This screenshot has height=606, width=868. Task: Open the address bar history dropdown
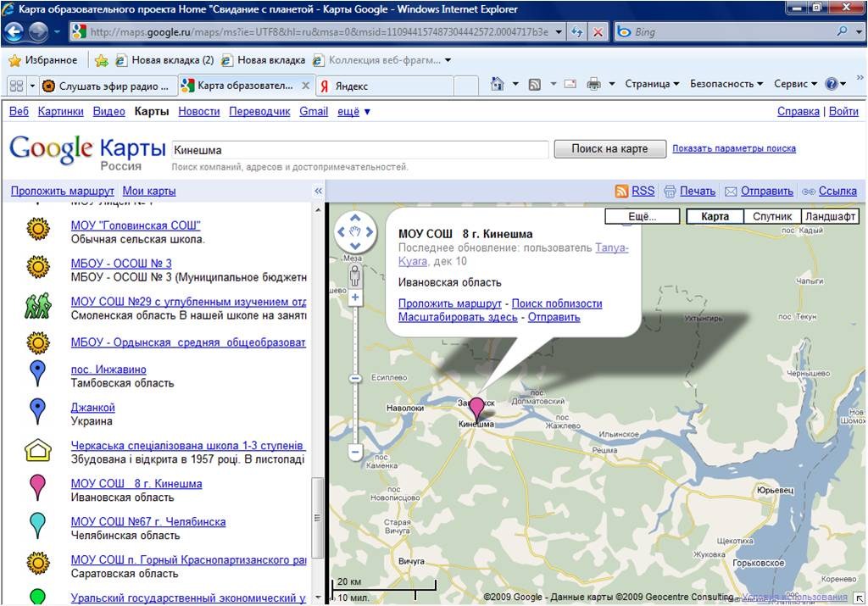point(559,32)
